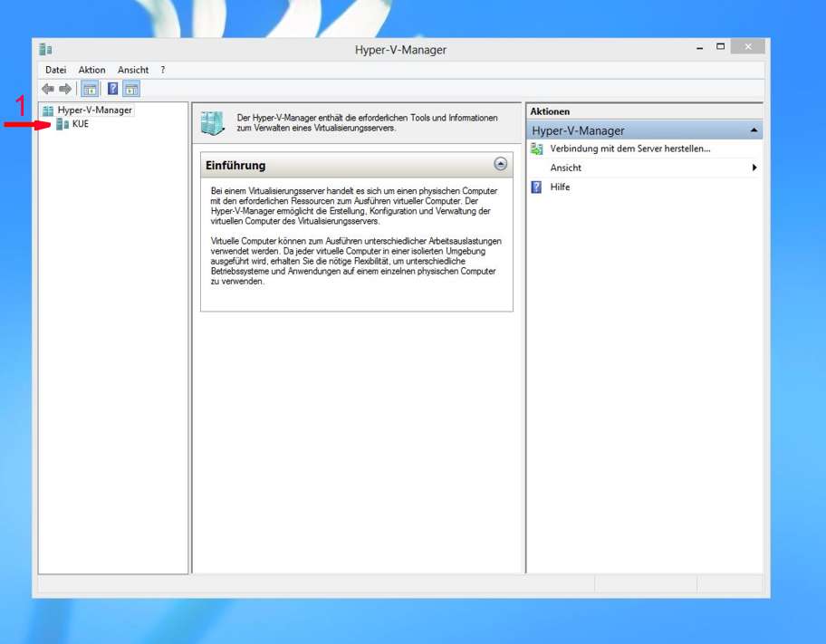This screenshot has width=826, height=644.
Task: Select the KUE server in tree
Action: click(x=81, y=124)
